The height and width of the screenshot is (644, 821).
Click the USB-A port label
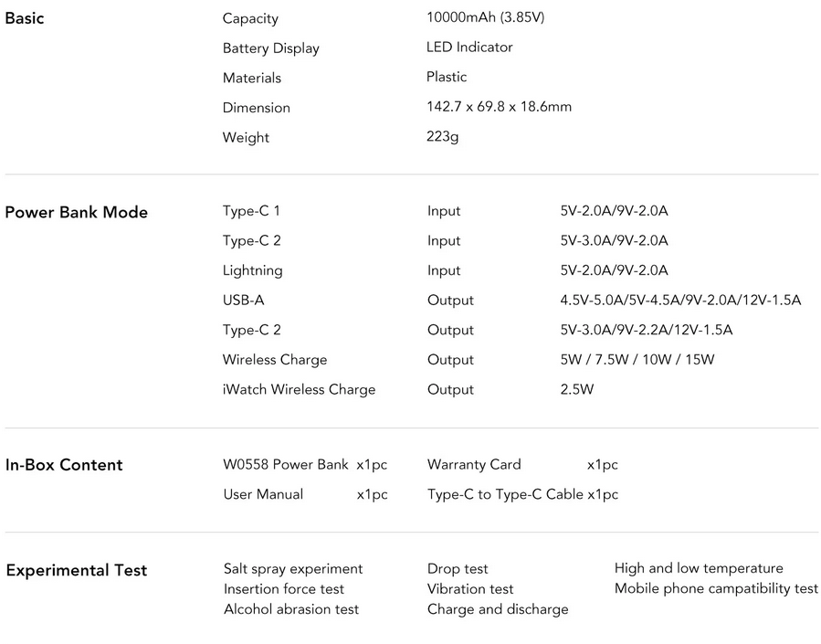[x=243, y=301]
